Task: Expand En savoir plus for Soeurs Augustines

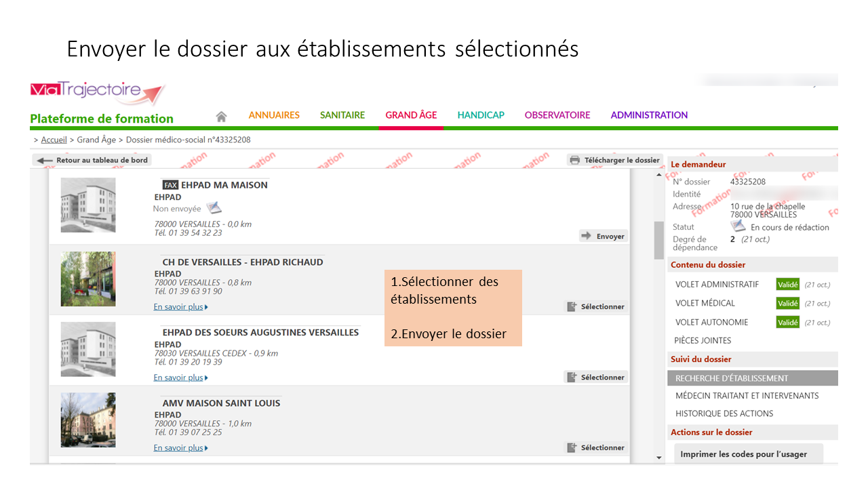Action: click(x=180, y=378)
